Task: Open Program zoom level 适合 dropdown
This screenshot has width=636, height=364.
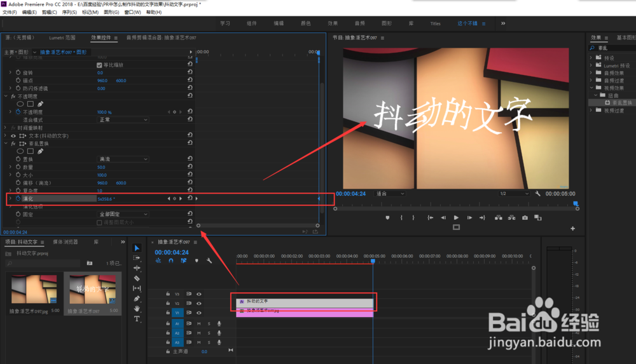Action: [390, 194]
